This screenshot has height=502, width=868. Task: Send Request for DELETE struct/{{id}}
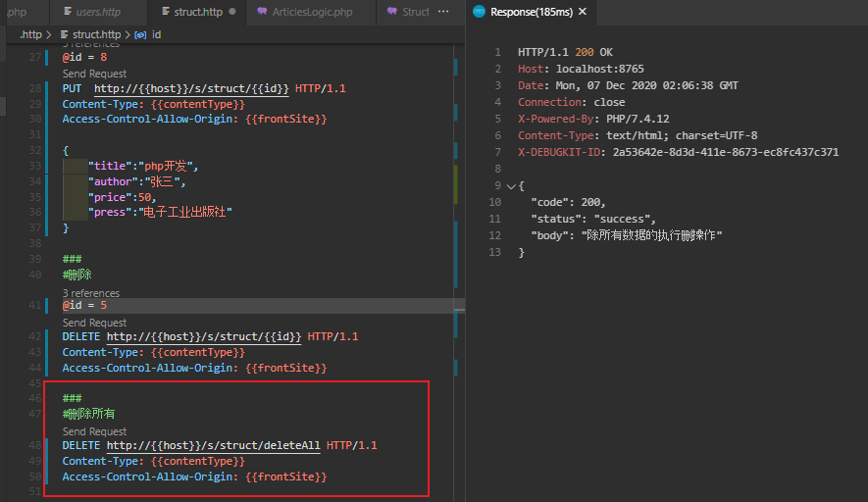click(x=94, y=323)
